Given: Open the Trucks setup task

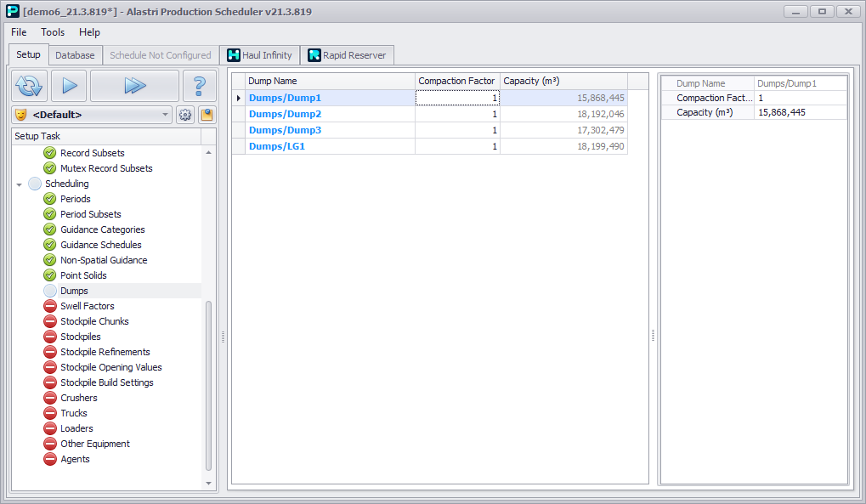Looking at the screenshot, I should (x=73, y=413).
